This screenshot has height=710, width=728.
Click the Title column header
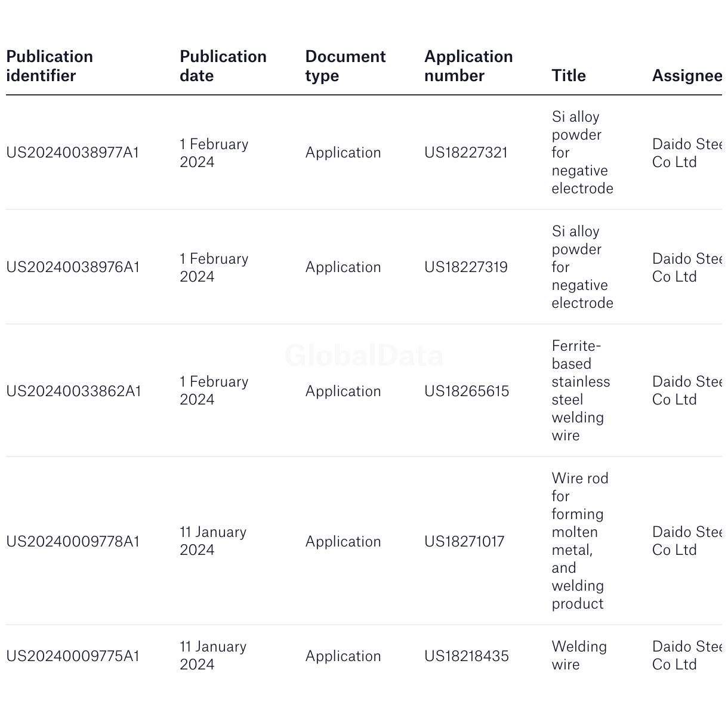click(x=569, y=75)
